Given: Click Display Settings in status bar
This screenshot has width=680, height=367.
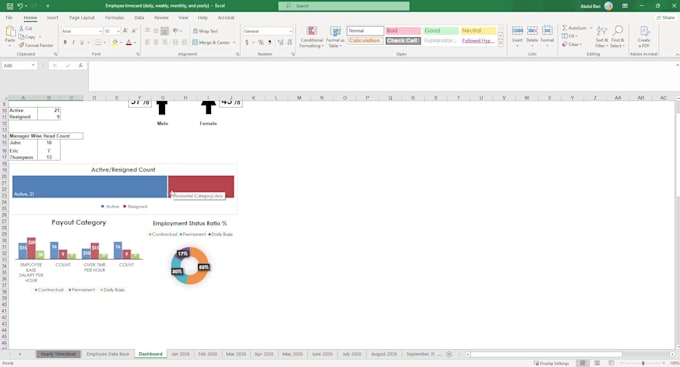Looking at the screenshot, I should click(551, 363).
